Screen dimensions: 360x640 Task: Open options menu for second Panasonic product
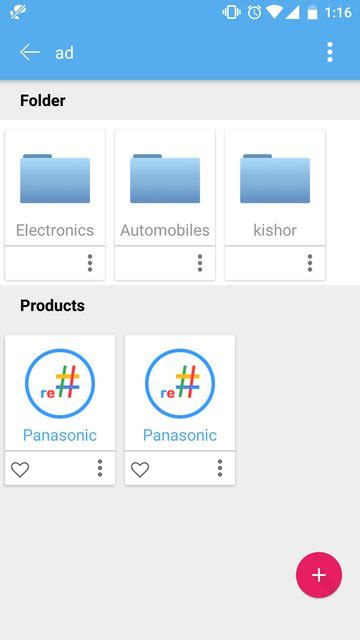point(220,468)
